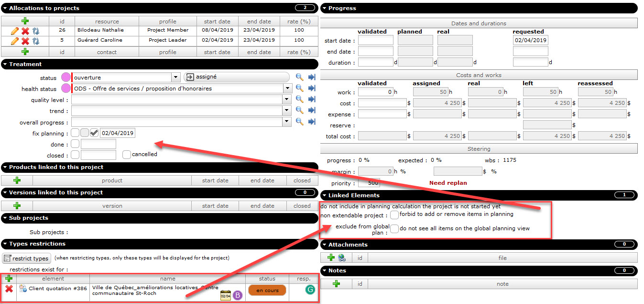Open the status 'ouverture' dropdown
Viewport: 644px width, 304px height.
[x=175, y=78]
